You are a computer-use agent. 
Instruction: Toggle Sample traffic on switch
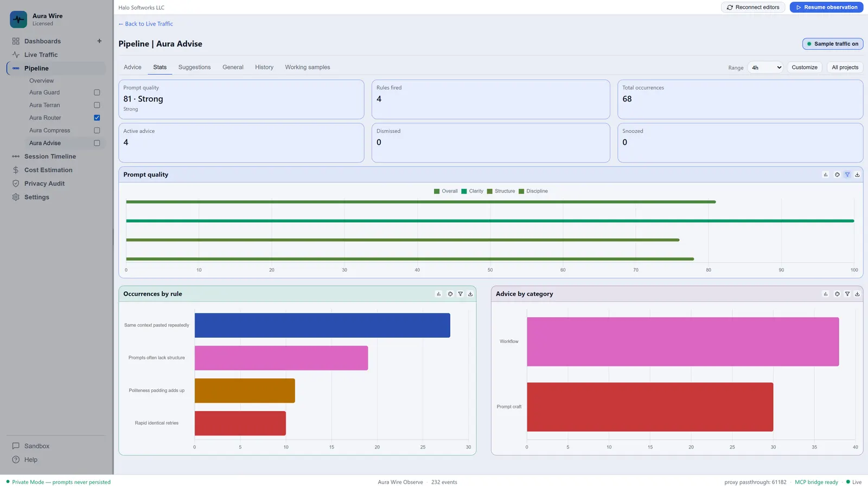click(x=833, y=44)
